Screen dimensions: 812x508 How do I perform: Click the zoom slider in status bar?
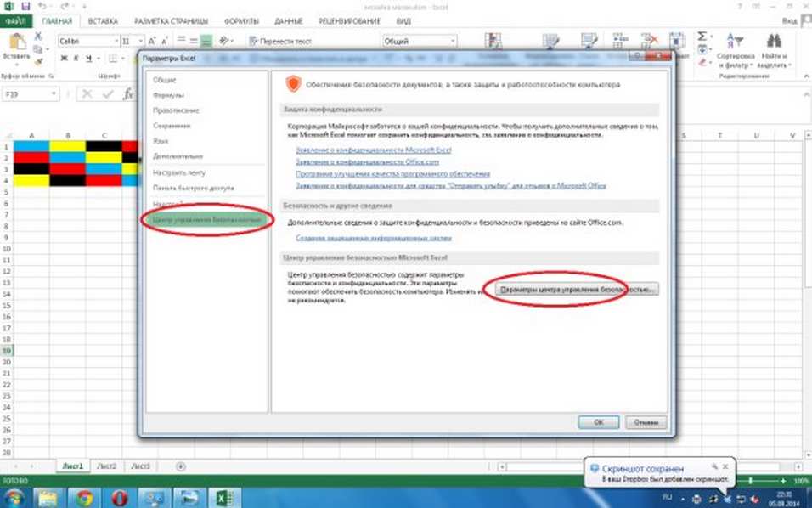tap(750, 481)
